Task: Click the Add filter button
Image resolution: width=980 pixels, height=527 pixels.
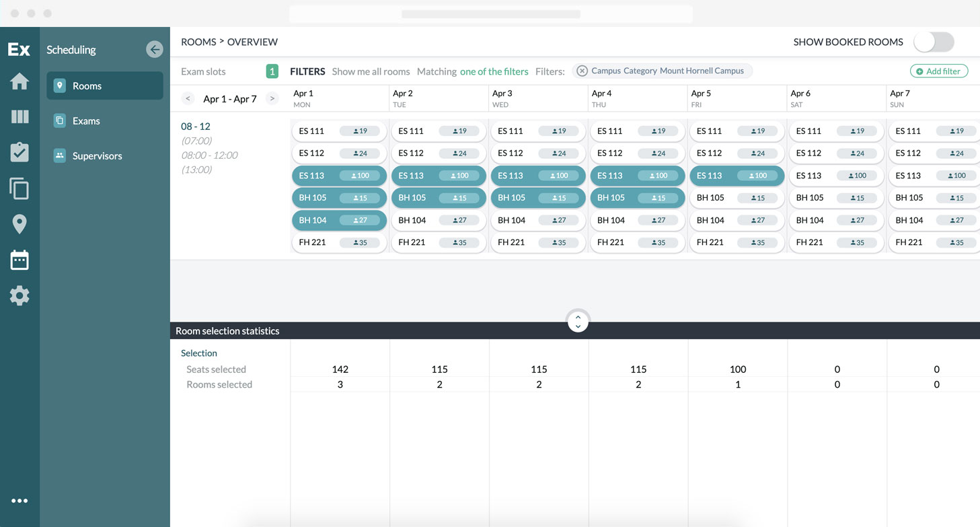Action: 939,71
